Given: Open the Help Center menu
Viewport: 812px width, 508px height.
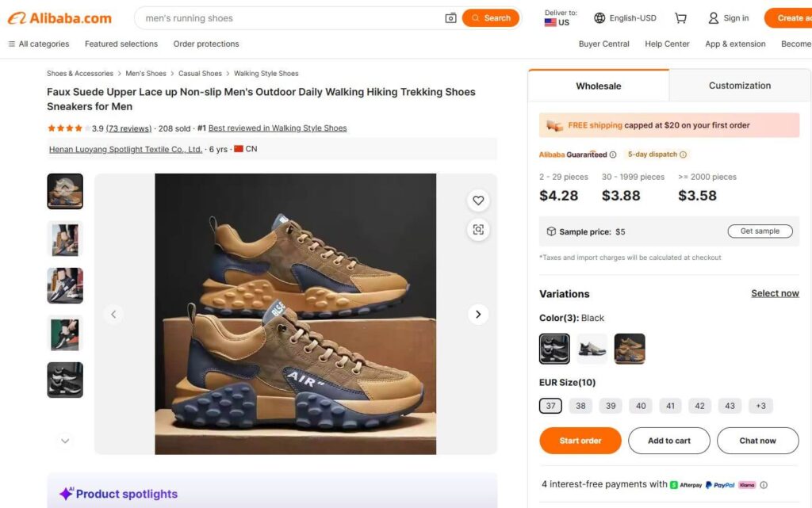Looking at the screenshot, I should [667, 44].
